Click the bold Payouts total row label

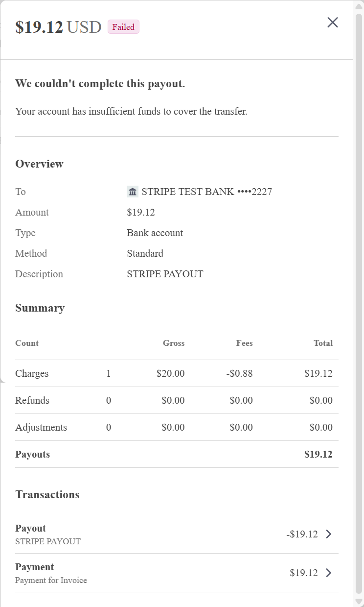click(x=32, y=454)
